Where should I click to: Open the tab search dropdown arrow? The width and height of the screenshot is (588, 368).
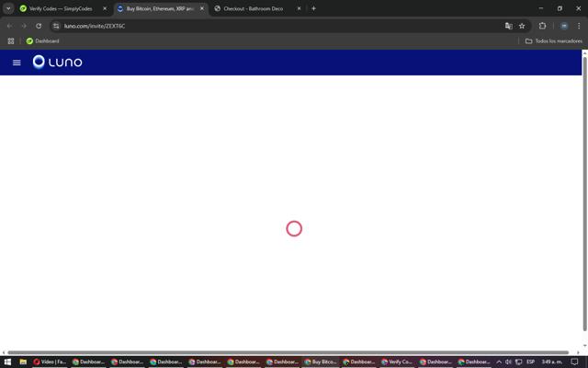click(8, 8)
